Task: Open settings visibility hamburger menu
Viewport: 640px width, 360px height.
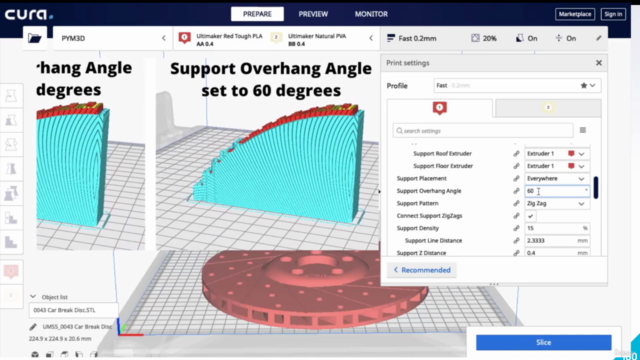Action: 583,130
